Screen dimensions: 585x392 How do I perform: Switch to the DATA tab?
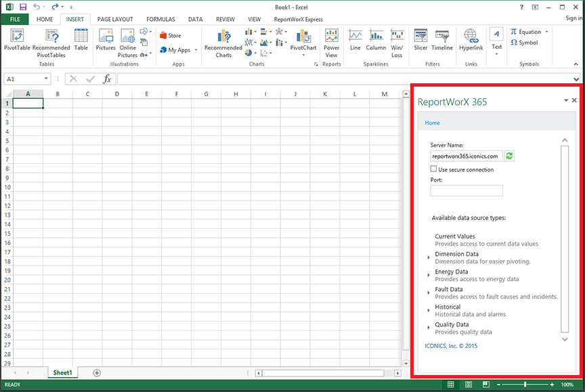pyautogui.click(x=195, y=20)
